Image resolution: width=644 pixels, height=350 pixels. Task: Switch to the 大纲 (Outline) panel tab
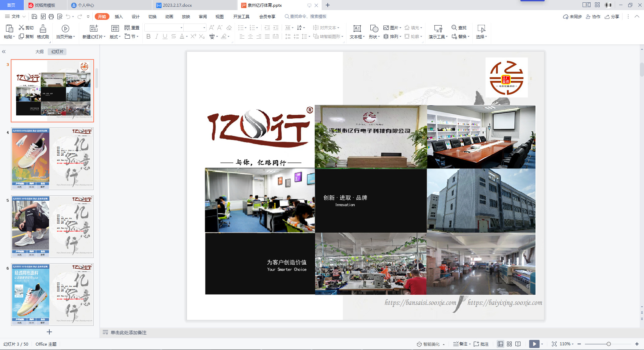[x=40, y=52]
